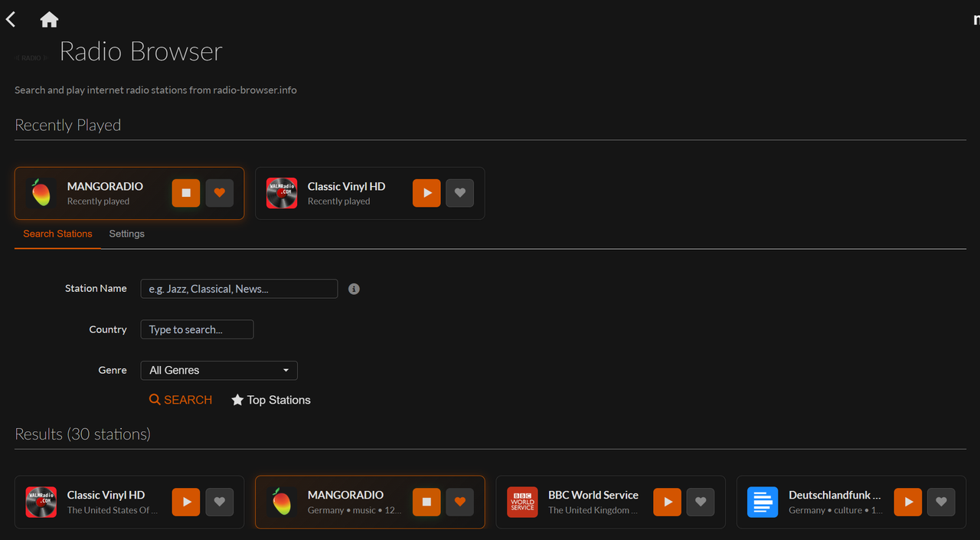Click BBC World Service logo thumbnail
The image size is (980, 540).
coord(522,502)
